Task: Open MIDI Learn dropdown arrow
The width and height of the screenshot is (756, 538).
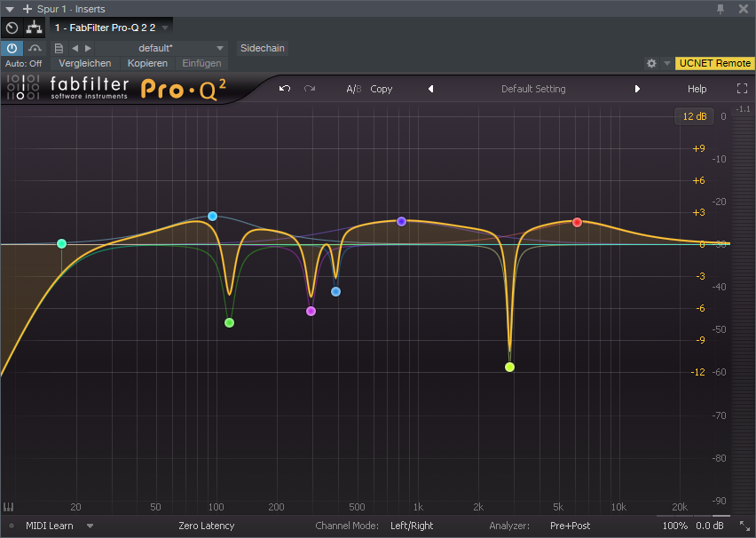Action: [91, 526]
